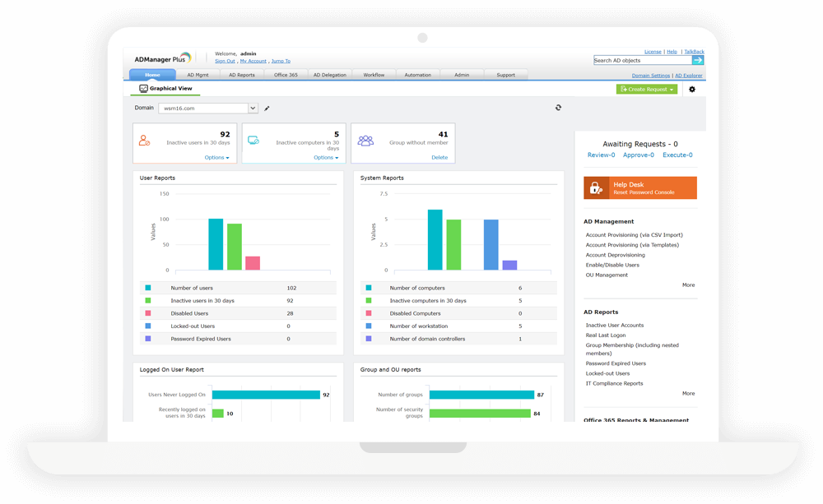Switch to the Home tab
The image size is (823, 504).
click(152, 75)
